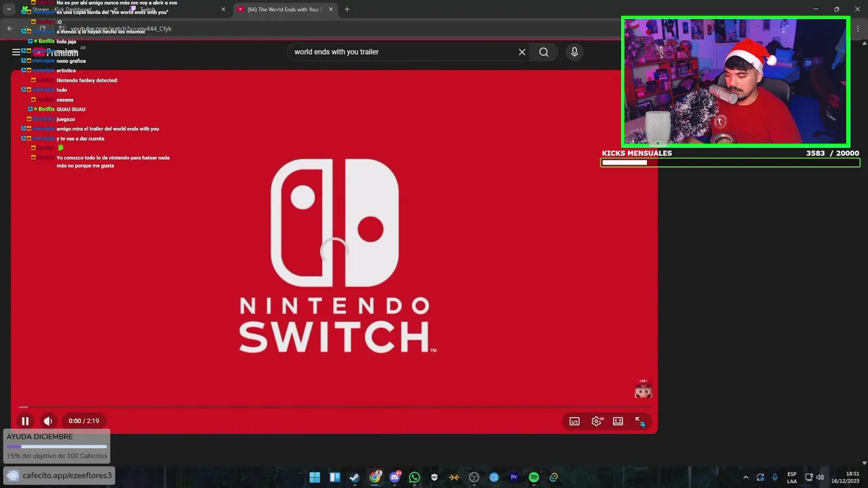
Task: Click the Mario channel watermark on video
Action: (x=643, y=388)
